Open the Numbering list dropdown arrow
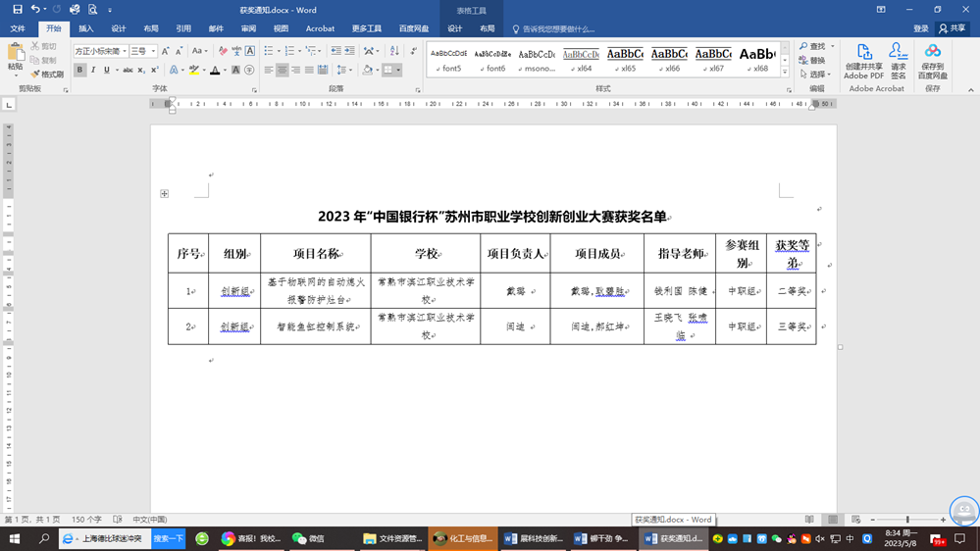This screenshot has height=551, width=980. pyautogui.click(x=299, y=51)
